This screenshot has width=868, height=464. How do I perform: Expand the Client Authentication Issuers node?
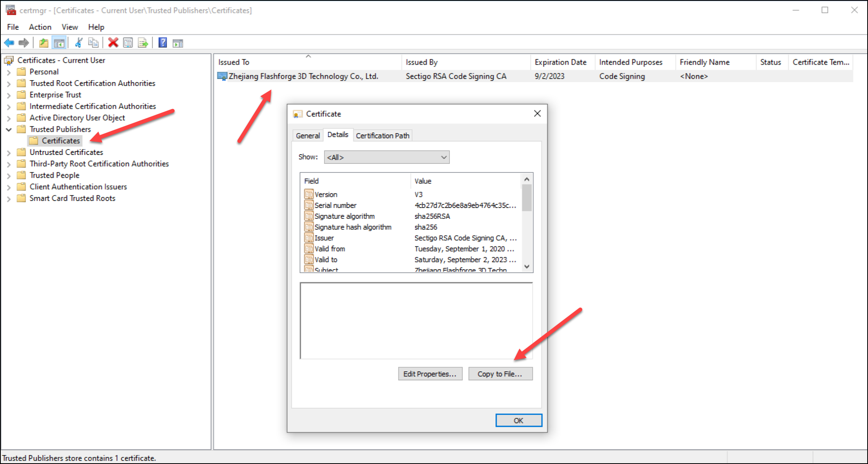coord(9,187)
